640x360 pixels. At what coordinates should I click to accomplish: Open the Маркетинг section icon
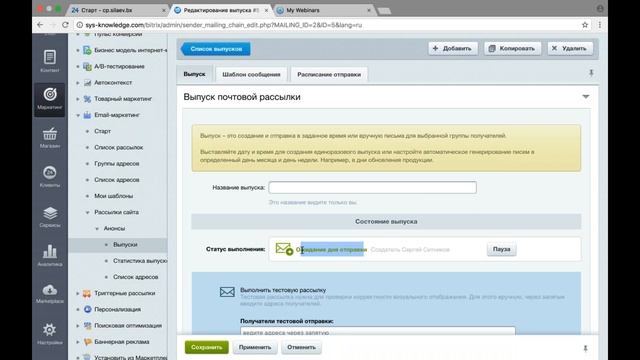point(50,95)
